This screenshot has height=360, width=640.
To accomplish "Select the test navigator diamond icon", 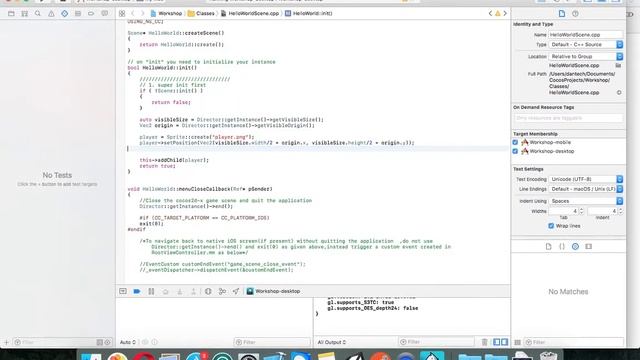I will tap(64, 13).
